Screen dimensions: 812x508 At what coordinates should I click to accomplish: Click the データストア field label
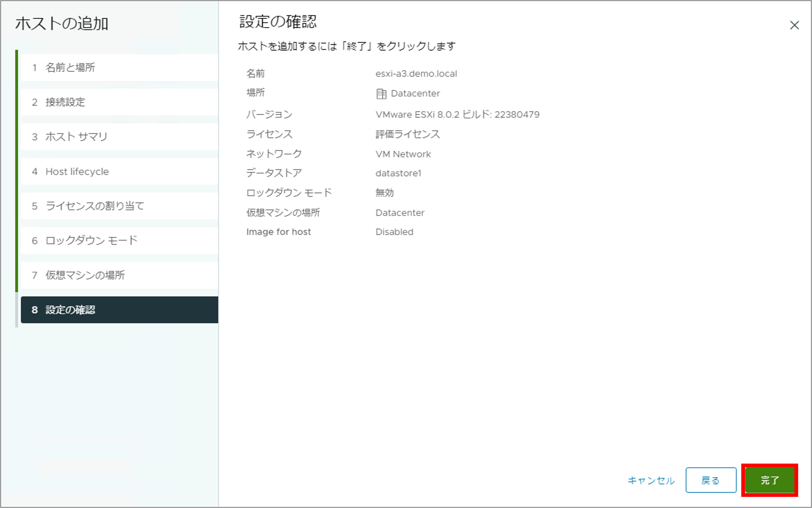[274, 173]
